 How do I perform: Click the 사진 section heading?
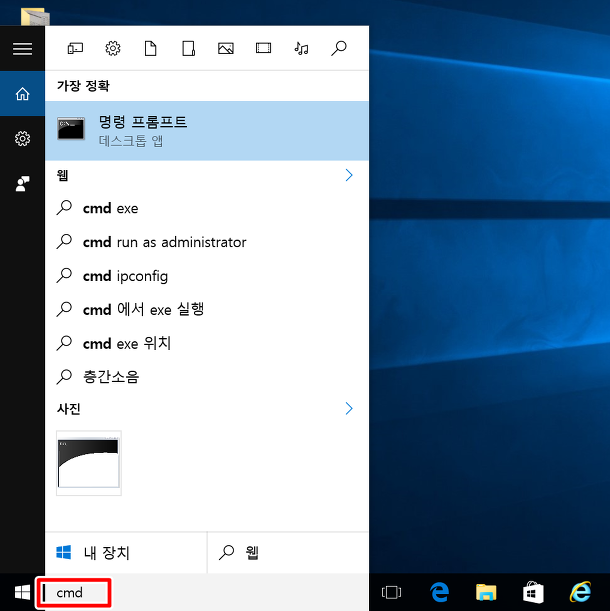coord(69,408)
